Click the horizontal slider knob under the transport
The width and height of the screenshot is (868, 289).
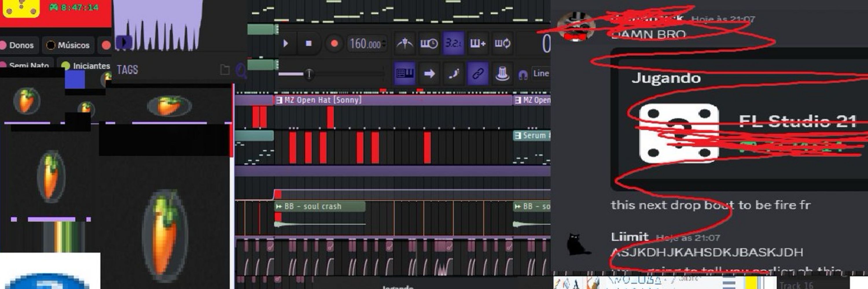click(x=309, y=73)
